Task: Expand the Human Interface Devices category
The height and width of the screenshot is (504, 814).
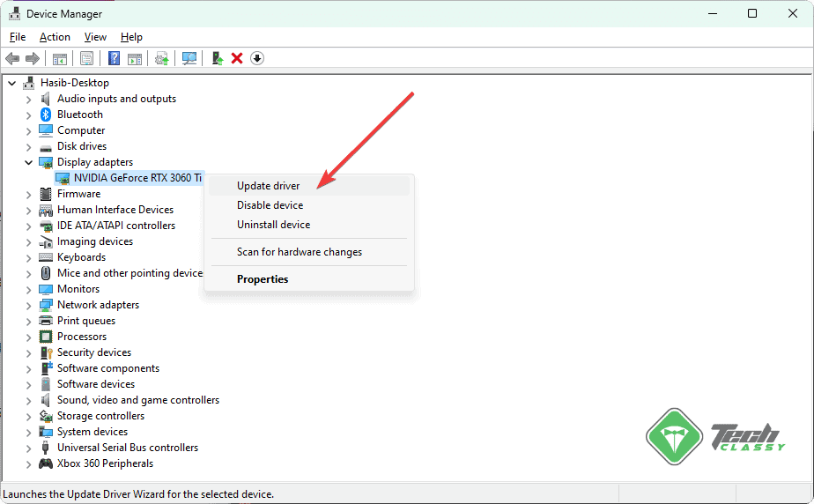Action: (28, 211)
